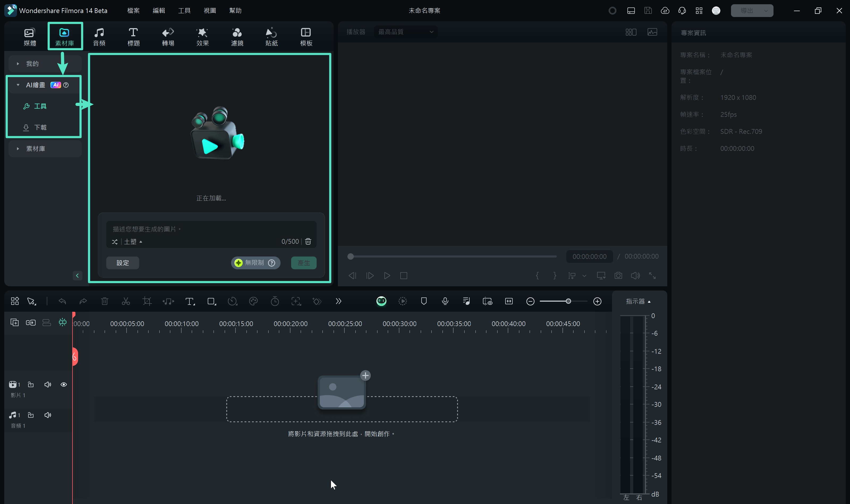The height and width of the screenshot is (504, 850).
Task: Click the play button in player
Action: click(x=387, y=276)
